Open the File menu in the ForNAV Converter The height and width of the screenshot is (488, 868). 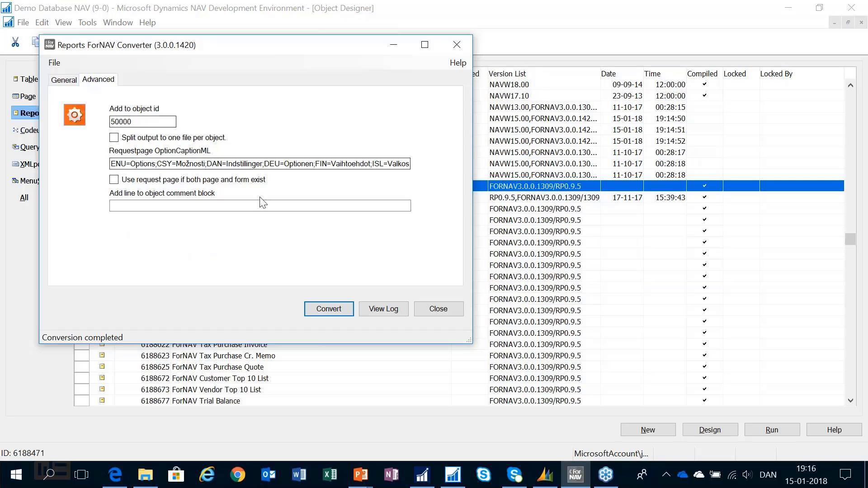coord(54,62)
